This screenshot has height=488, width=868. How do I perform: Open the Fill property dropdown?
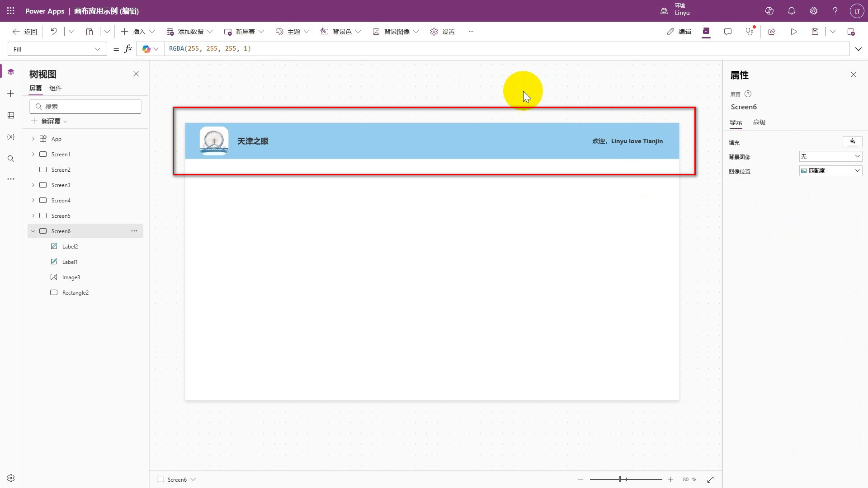point(57,49)
